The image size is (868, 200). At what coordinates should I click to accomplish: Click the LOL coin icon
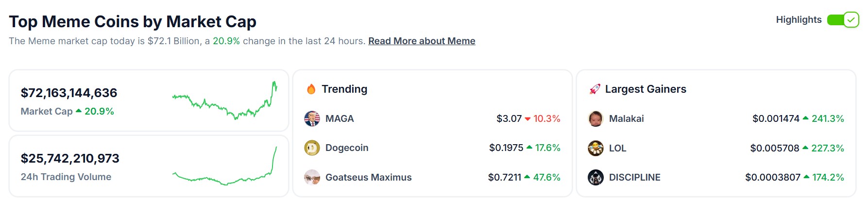(x=596, y=148)
